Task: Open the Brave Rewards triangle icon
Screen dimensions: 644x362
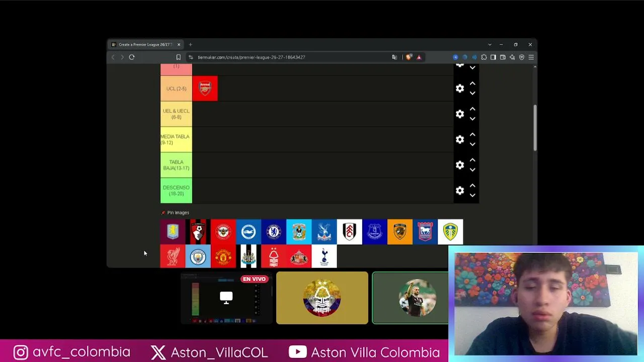Action: (x=419, y=57)
